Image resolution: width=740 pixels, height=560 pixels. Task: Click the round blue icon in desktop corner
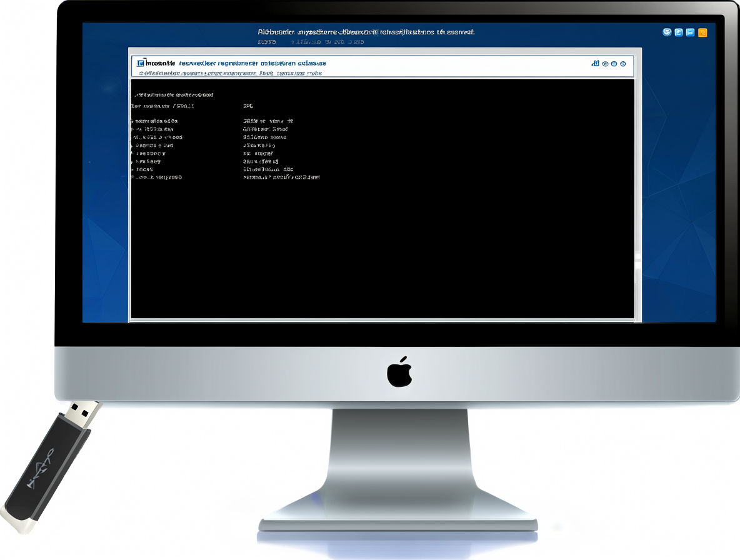pos(667,32)
